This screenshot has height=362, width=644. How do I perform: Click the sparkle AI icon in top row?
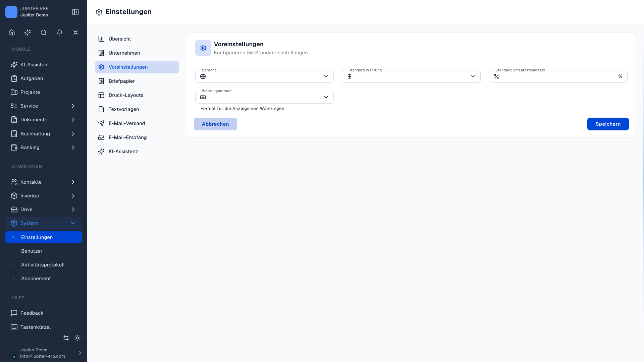tap(28, 33)
